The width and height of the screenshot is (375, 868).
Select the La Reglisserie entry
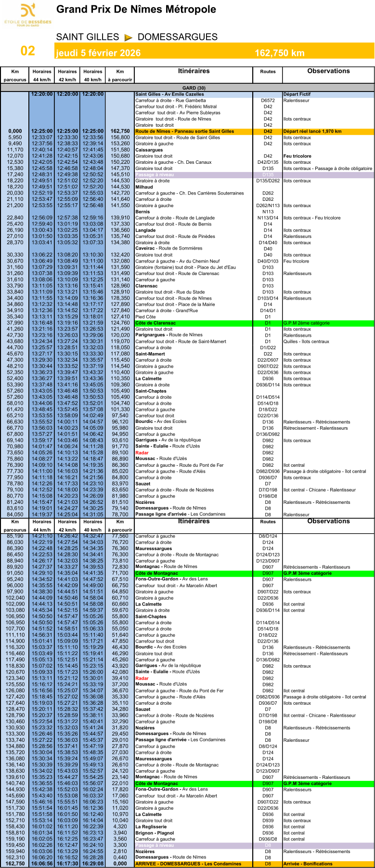pyautogui.click(x=151, y=827)
